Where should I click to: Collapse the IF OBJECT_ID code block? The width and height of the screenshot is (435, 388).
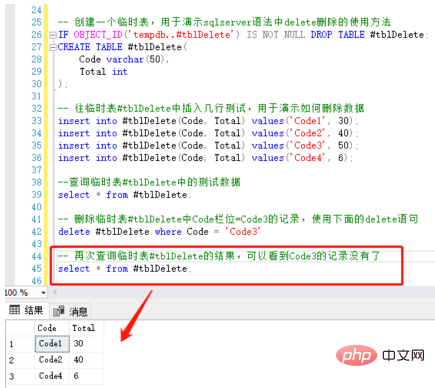click(53, 35)
